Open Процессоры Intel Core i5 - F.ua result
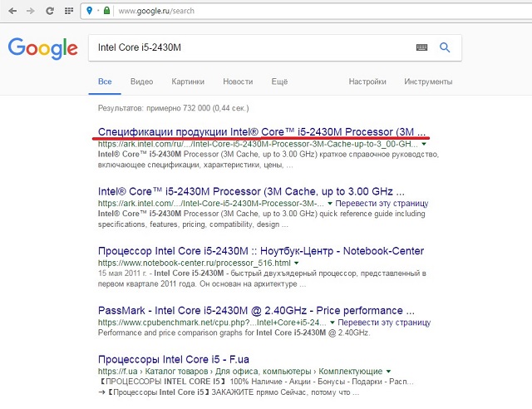 pos(174,359)
